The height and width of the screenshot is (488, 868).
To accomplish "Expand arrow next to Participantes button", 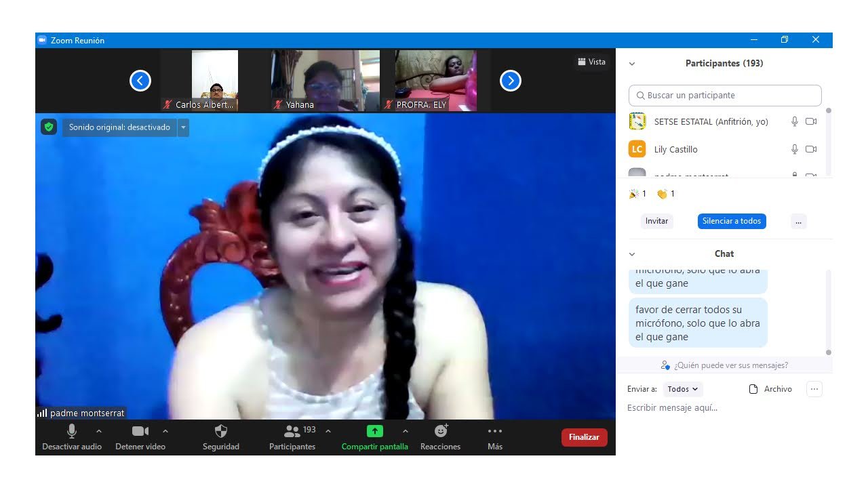I will click(x=328, y=430).
